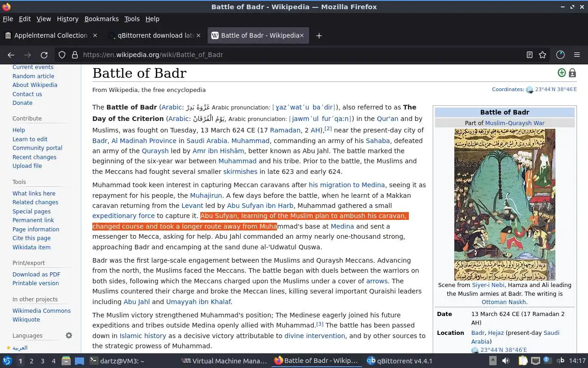Open the Siyer-i Nebi painting thumbnail

504,204
